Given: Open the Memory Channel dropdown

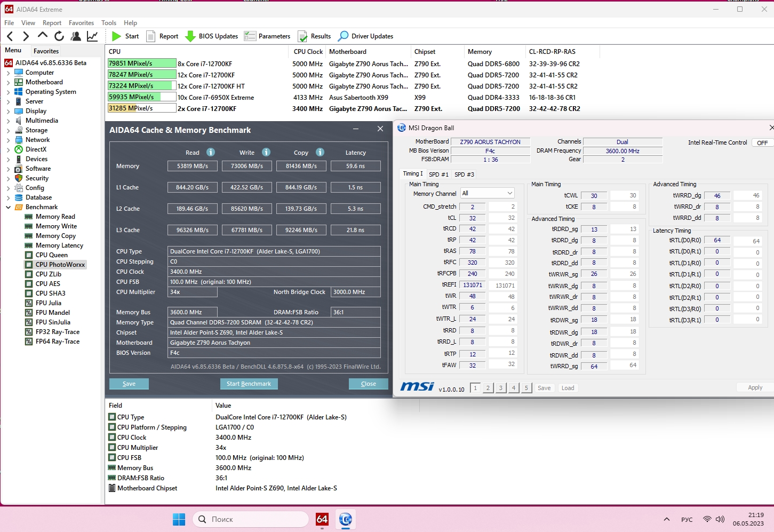Looking at the screenshot, I should [x=488, y=193].
